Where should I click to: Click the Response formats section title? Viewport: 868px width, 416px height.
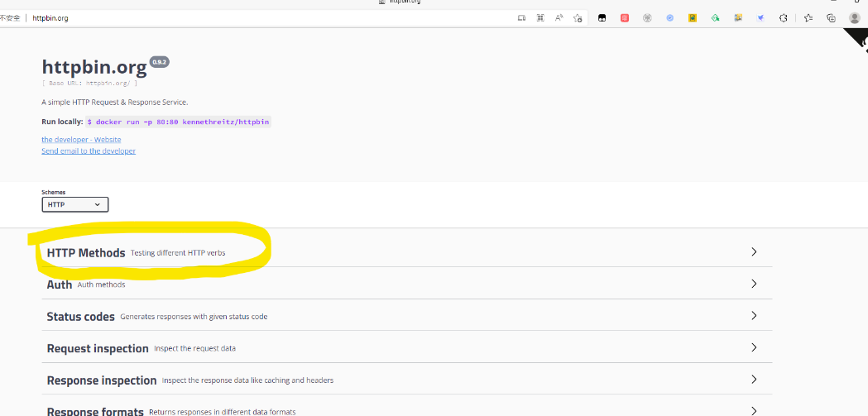95,412
